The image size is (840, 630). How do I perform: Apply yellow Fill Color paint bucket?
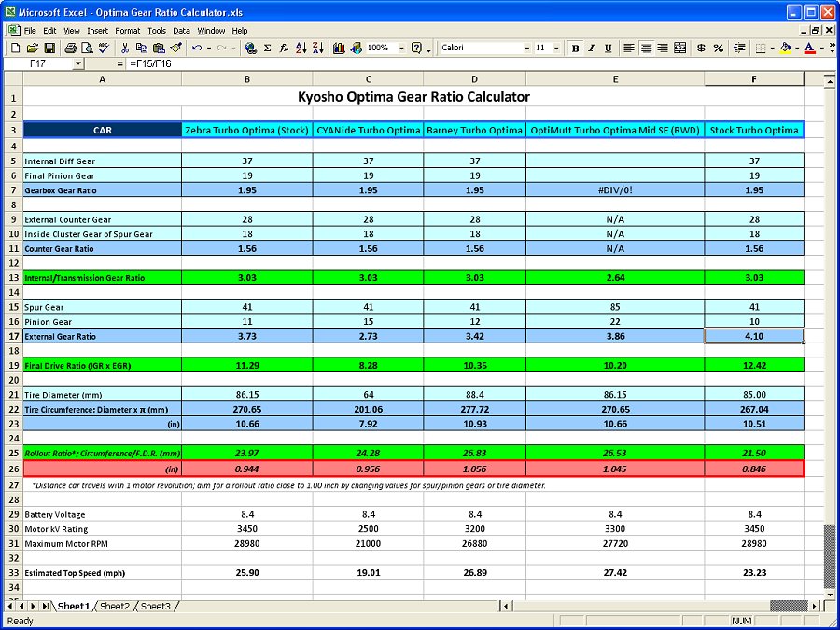(786, 49)
